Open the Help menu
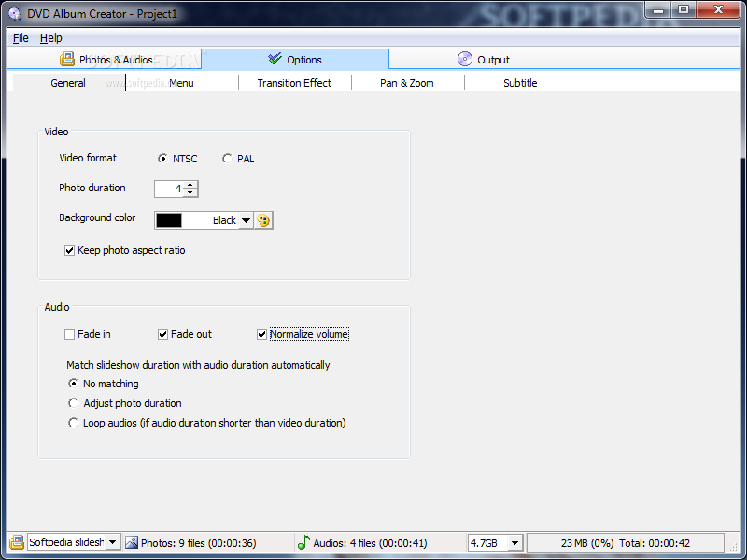This screenshot has height=560, width=747. [x=51, y=38]
